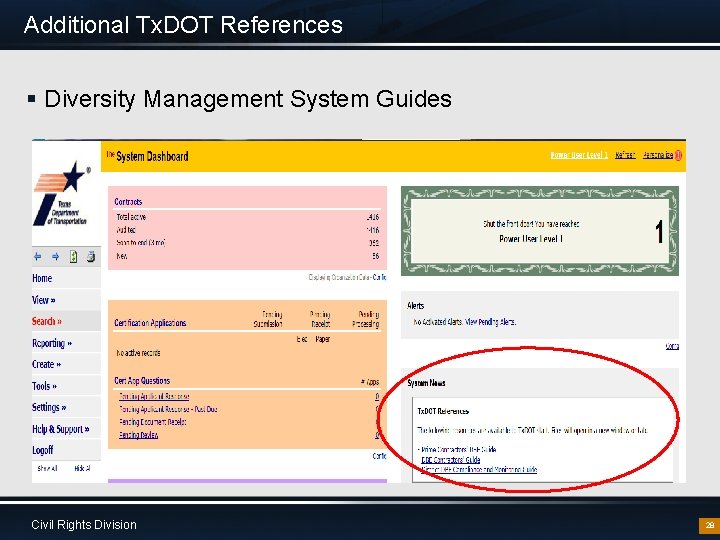Click the Pending Review link
Viewport: 720px width, 540px height.
[x=138, y=435]
